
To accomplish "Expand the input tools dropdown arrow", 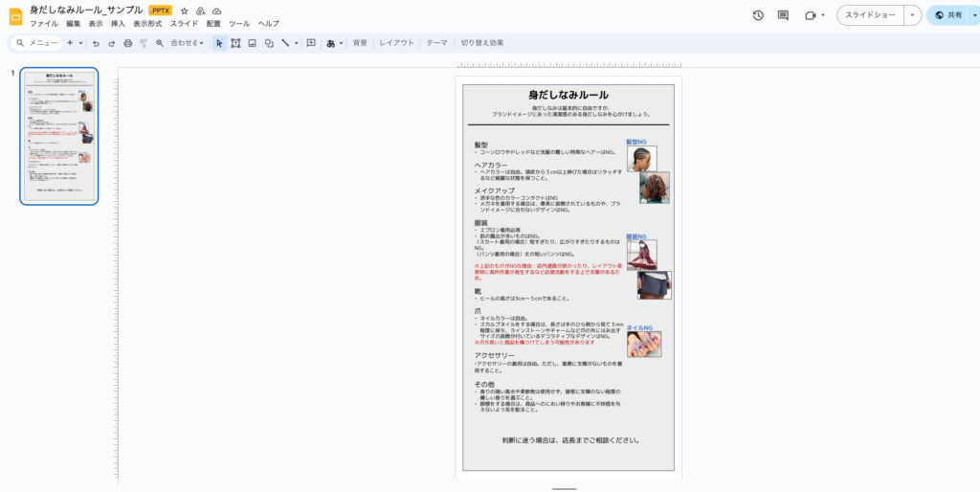I will [342, 43].
